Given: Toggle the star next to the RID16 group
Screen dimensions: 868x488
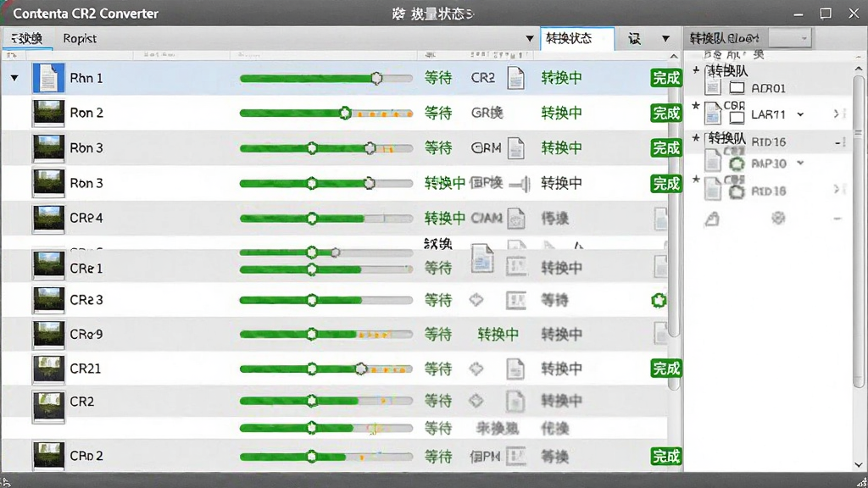Looking at the screenshot, I should click(x=696, y=137).
